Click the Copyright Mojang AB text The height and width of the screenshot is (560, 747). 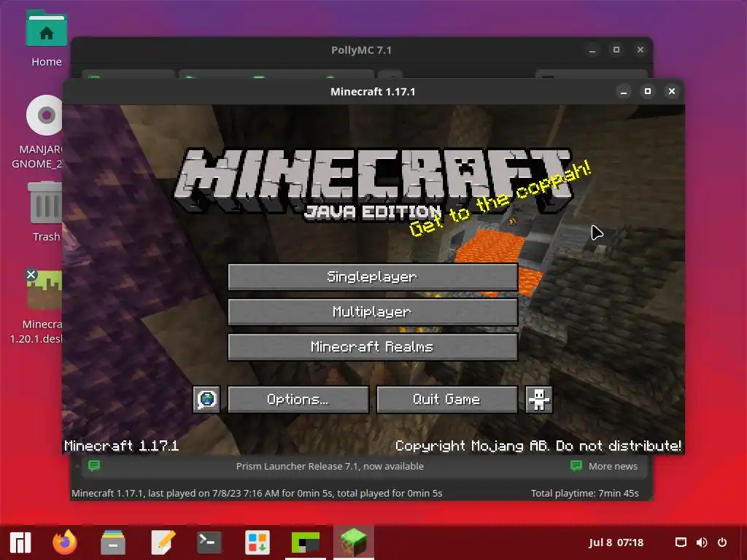click(x=538, y=446)
